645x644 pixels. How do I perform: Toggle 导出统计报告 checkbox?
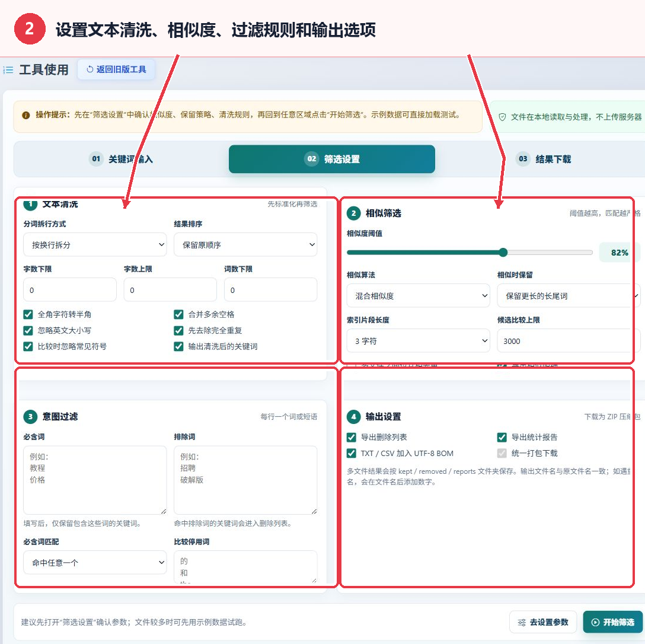click(502, 438)
